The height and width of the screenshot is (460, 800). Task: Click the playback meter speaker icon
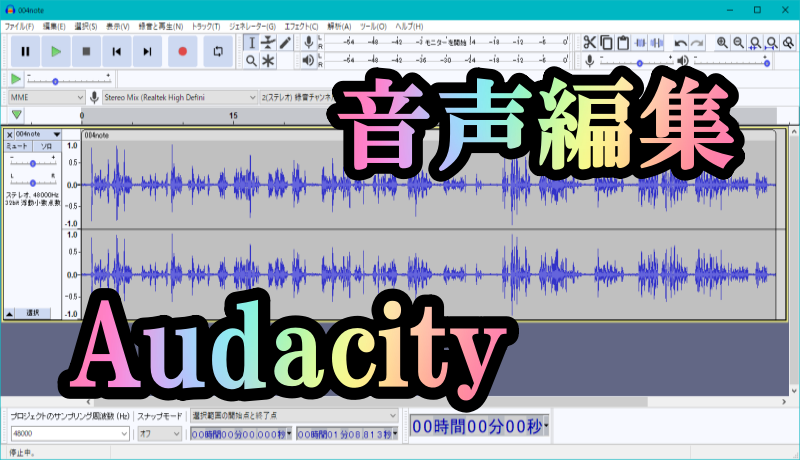tap(308, 60)
